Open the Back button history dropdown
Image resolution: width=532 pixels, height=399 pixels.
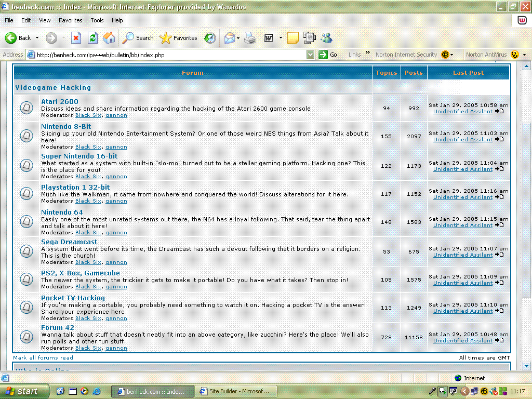click(37, 38)
